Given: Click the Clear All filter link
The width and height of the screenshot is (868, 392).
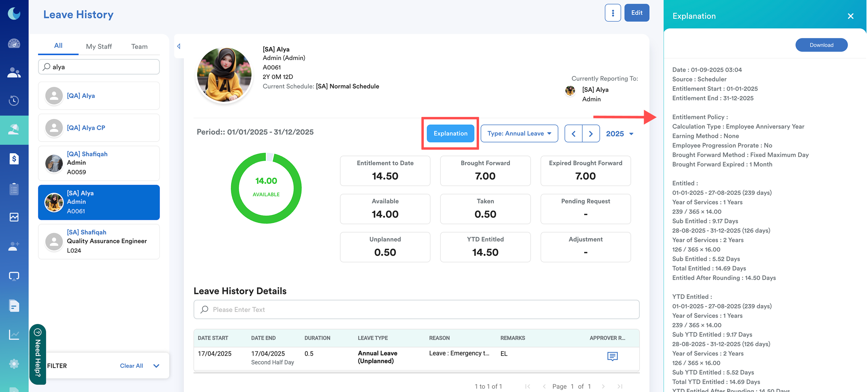Looking at the screenshot, I should [131, 366].
